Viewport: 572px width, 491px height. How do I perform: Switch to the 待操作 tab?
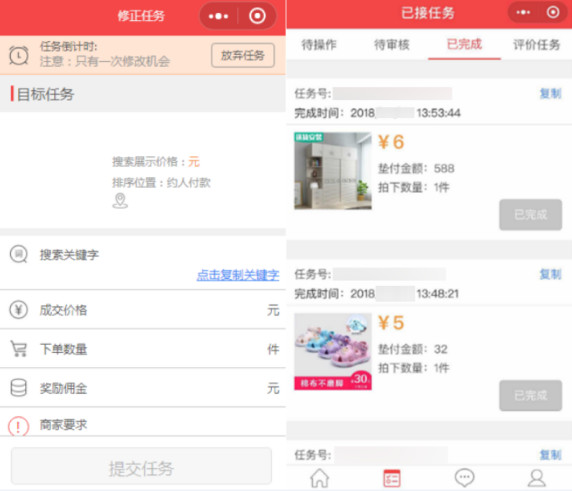coord(319,45)
